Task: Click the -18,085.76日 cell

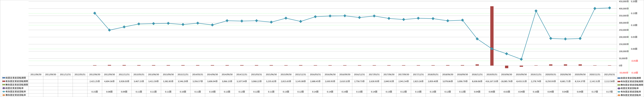Action: [x=506, y=81]
